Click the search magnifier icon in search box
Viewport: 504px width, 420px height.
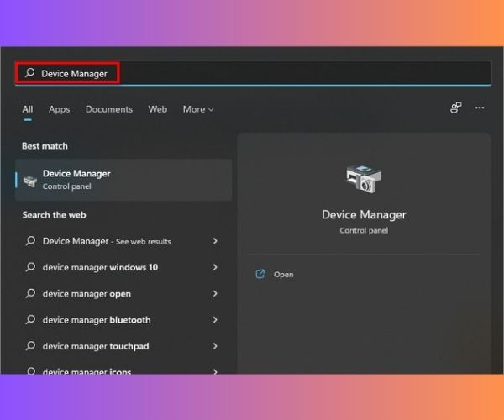pyautogui.click(x=30, y=72)
